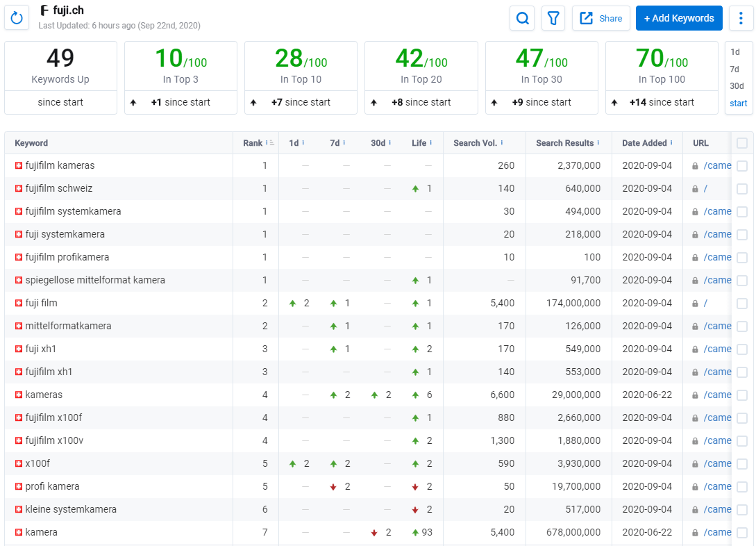The width and height of the screenshot is (756, 546).
Task: Click red down arrow in kleine systemkamera Life column
Action: tap(415, 510)
